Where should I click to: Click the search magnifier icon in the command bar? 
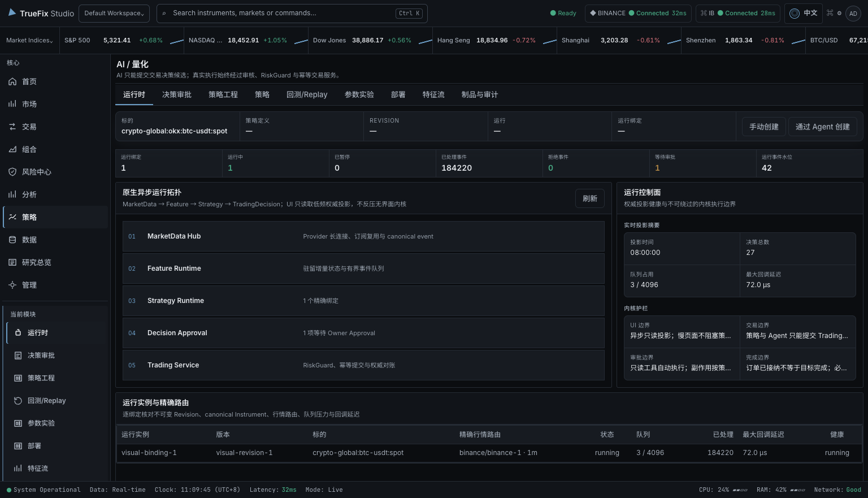pyautogui.click(x=164, y=13)
